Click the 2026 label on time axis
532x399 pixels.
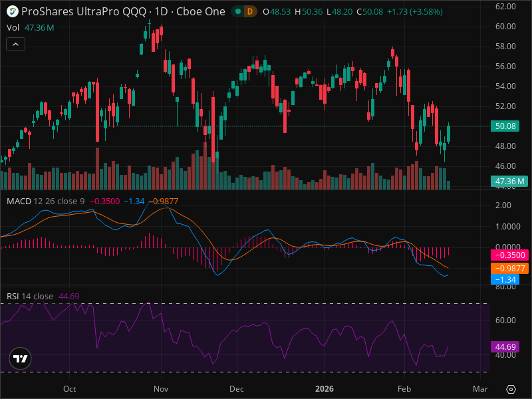click(325, 389)
